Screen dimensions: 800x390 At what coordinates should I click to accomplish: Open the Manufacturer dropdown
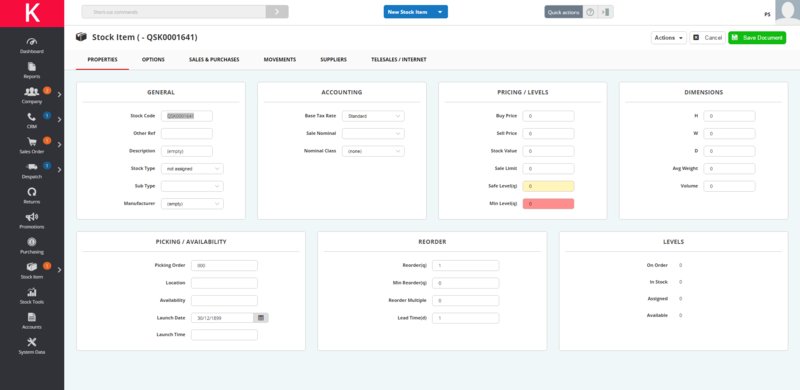coord(192,204)
